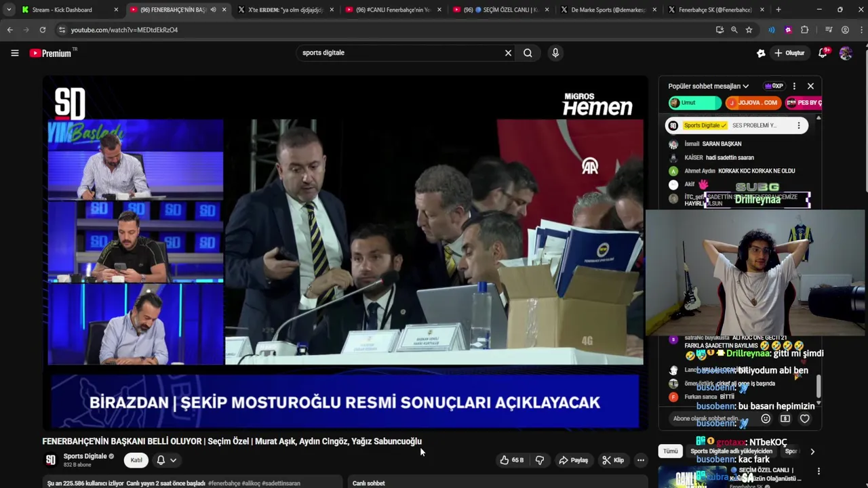The height and width of the screenshot is (488, 868).
Task: Open browser extensions puzzle menu
Action: coord(804,30)
